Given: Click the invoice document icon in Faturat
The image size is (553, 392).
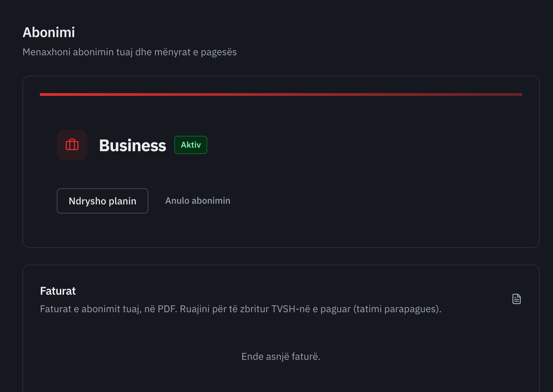Looking at the screenshot, I should (x=516, y=299).
